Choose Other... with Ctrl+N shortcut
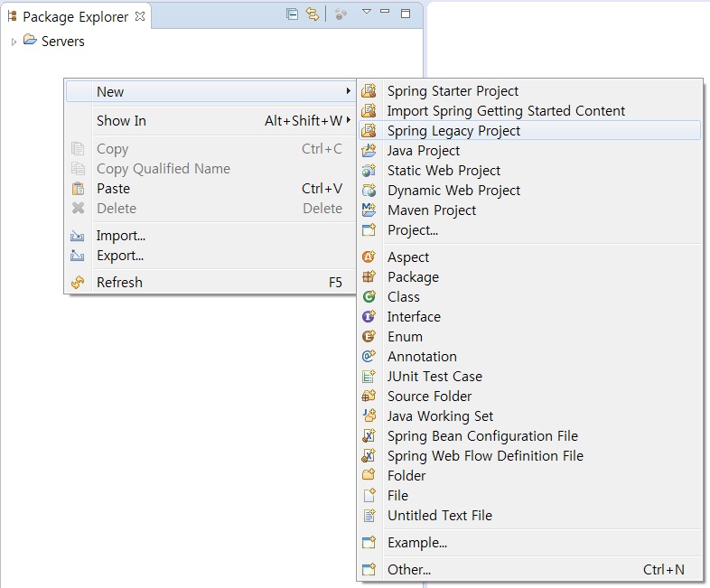Image resolution: width=710 pixels, height=588 pixels. click(529, 569)
